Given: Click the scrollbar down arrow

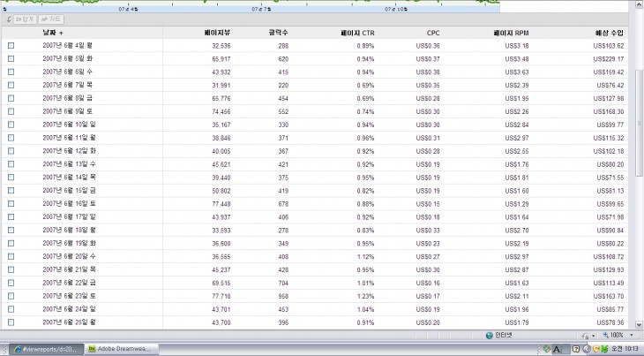Looking at the screenshot, I should point(639,322).
